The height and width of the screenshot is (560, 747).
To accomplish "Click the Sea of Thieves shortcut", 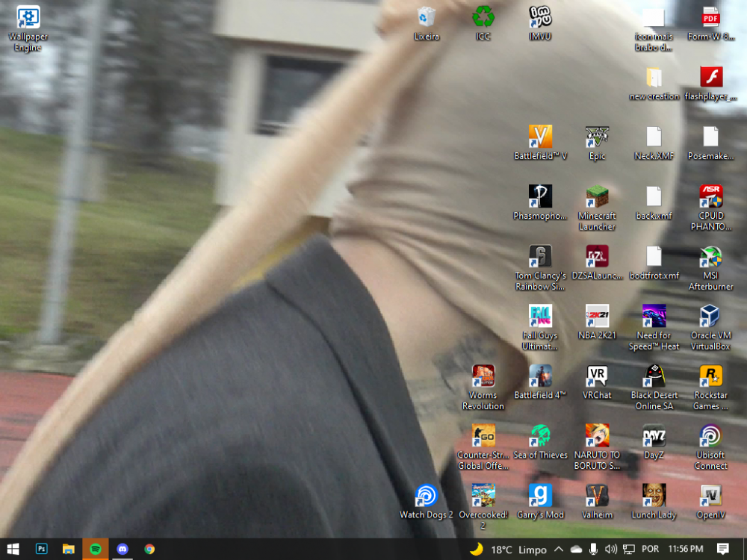I will pos(540,436).
